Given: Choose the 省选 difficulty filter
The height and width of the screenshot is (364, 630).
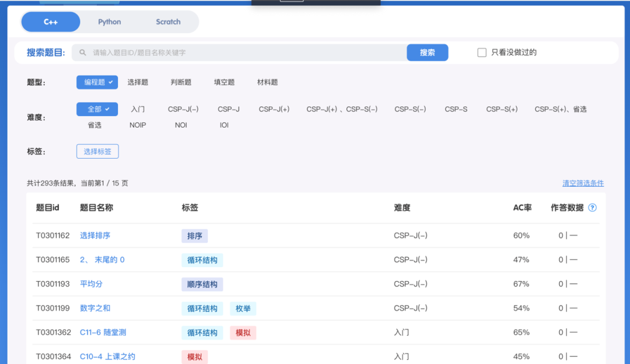Looking at the screenshot, I should click(94, 125).
